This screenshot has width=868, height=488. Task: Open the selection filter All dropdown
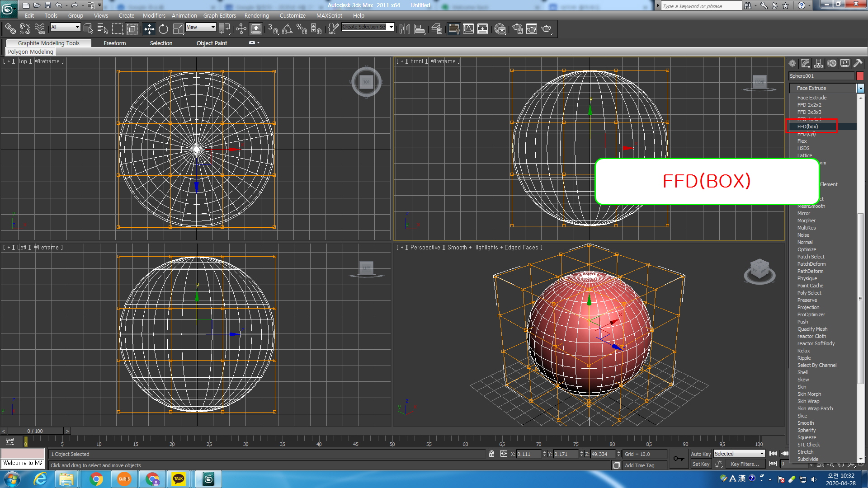65,27
